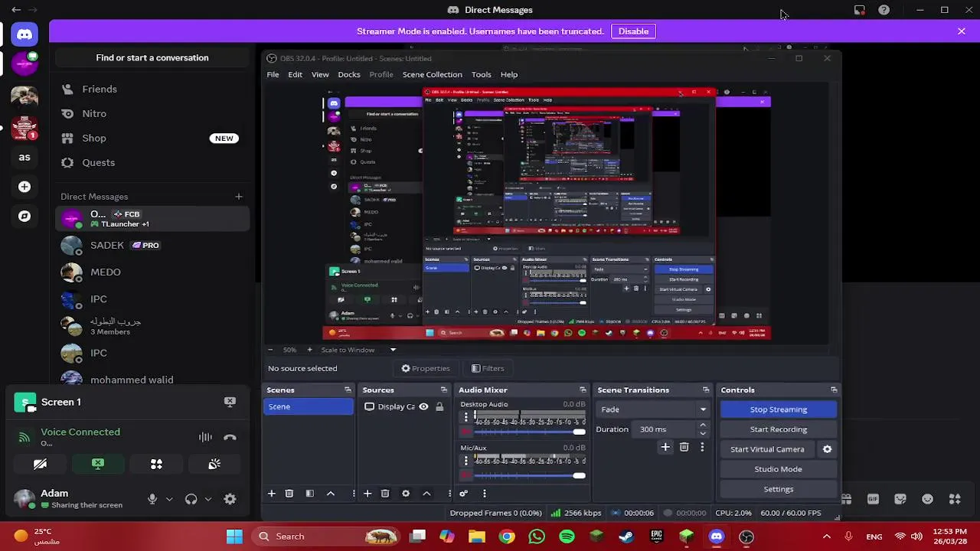Screen dimensions: 980x551
Task: Open advanced audio properties gears icon
Action: [463, 494]
